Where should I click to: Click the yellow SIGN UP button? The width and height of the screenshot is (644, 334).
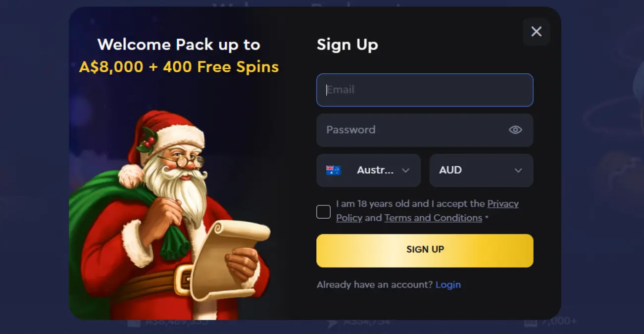click(x=425, y=250)
